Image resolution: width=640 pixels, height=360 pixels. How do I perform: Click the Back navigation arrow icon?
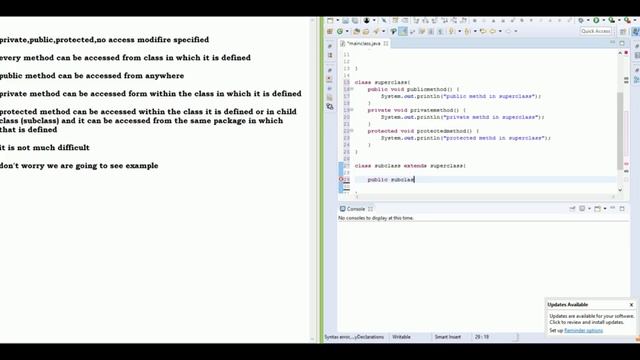[493, 31]
